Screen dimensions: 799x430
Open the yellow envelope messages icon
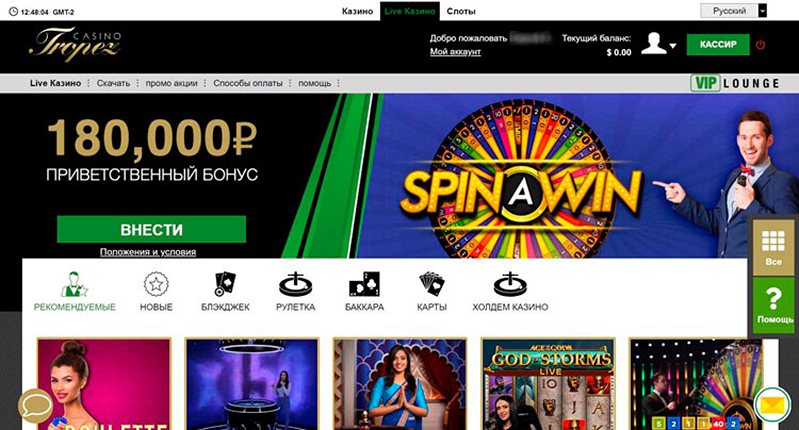coord(773,405)
